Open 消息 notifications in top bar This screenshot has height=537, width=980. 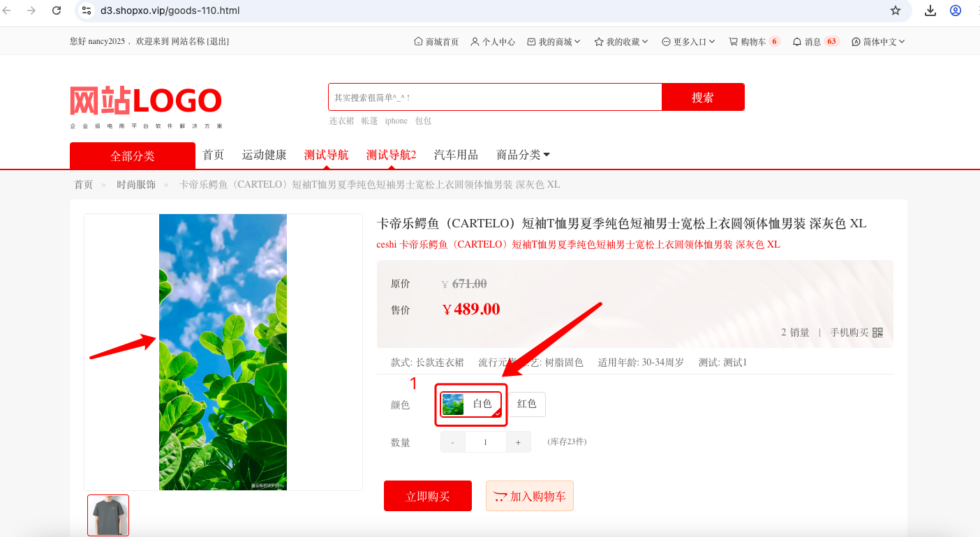(815, 42)
